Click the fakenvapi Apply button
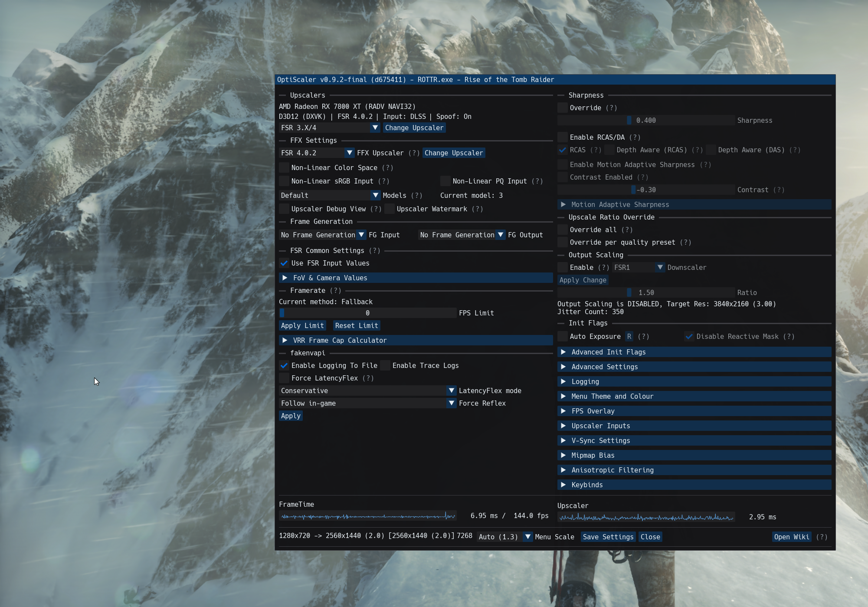Image resolution: width=868 pixels, height=607 pixels. click(291, 416)
